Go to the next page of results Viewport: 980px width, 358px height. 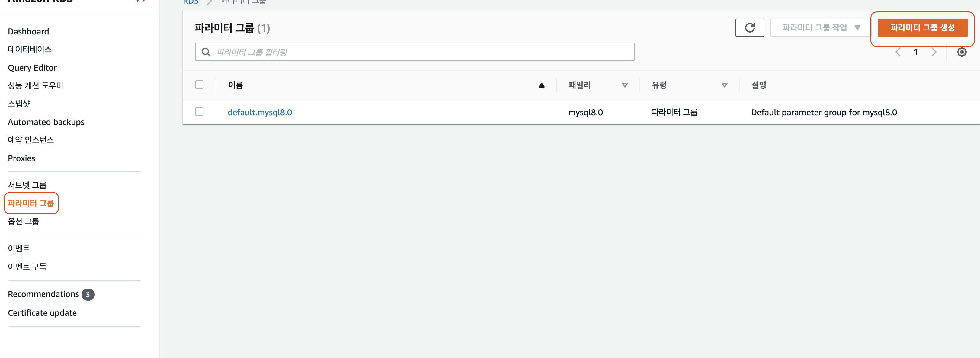click(x=934, y=52)
